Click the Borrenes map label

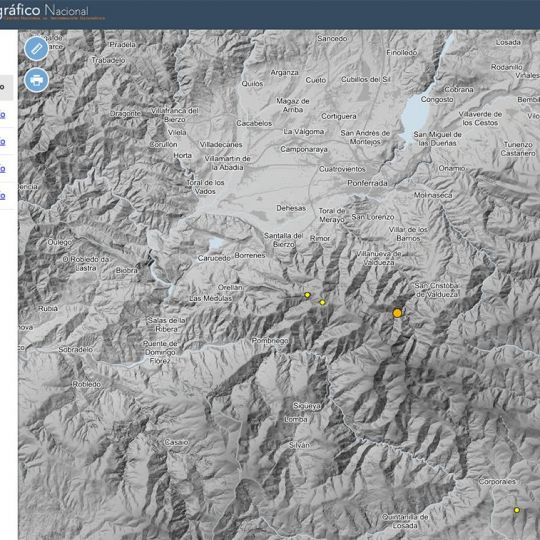[250, 256]
